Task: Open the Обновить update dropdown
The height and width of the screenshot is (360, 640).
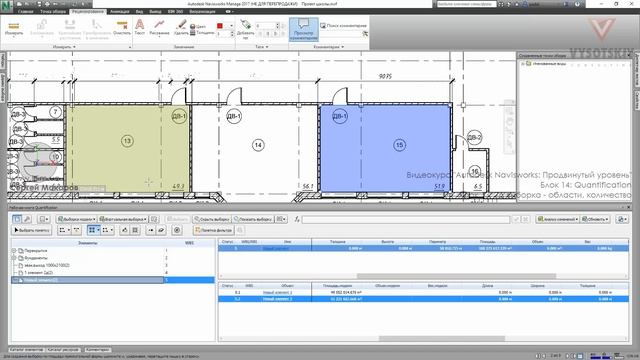Action: coord(595,219)
